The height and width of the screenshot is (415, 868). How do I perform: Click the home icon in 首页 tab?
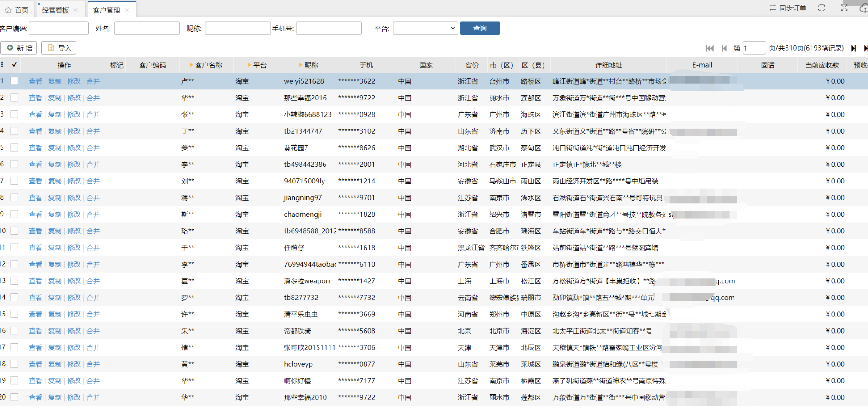tap(8, 10)
